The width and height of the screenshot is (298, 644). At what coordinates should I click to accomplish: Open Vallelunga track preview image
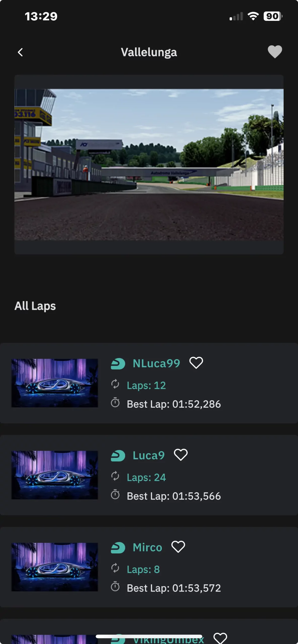click(x=149, y=165)
